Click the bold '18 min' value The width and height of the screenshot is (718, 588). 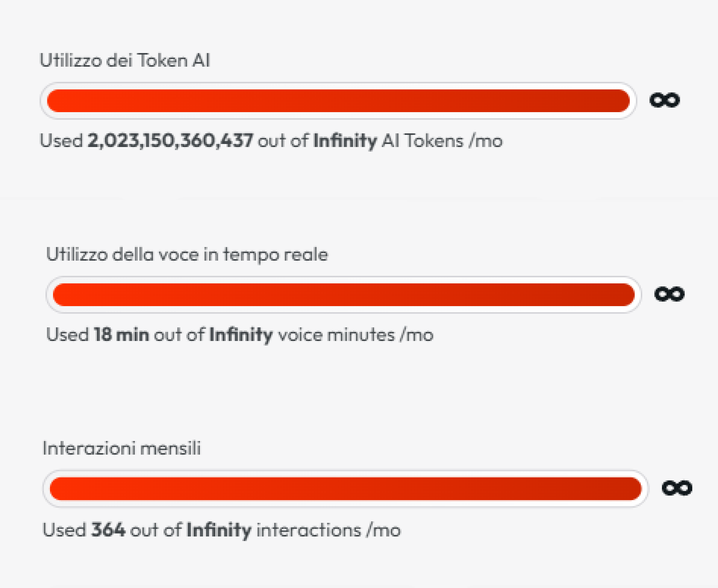coord(121,335)
